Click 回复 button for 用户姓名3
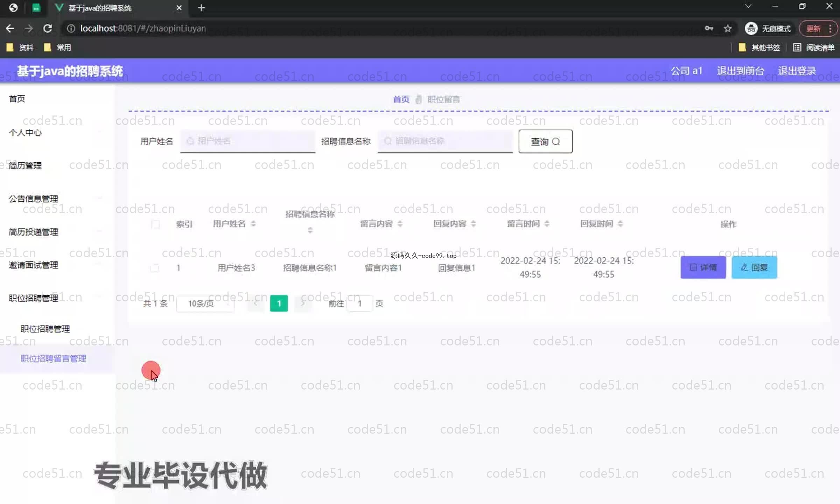 (x=754, y=267)
